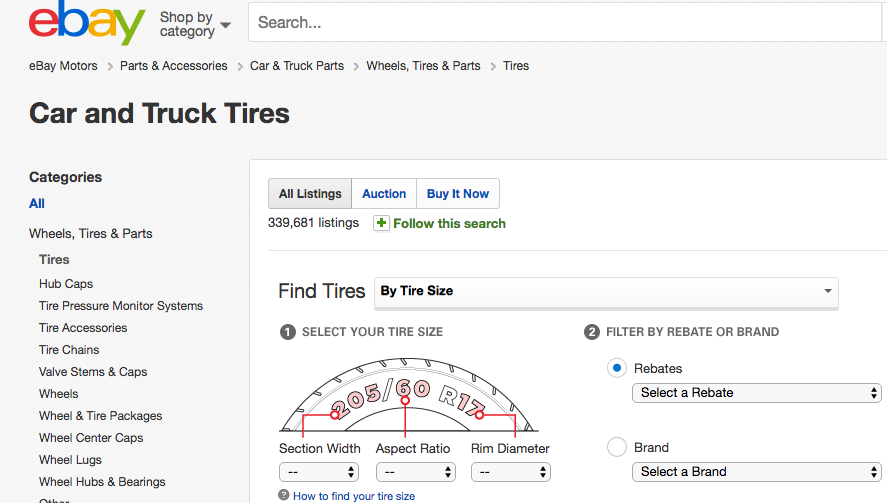Click How to find your tire size link

point(354,496)
